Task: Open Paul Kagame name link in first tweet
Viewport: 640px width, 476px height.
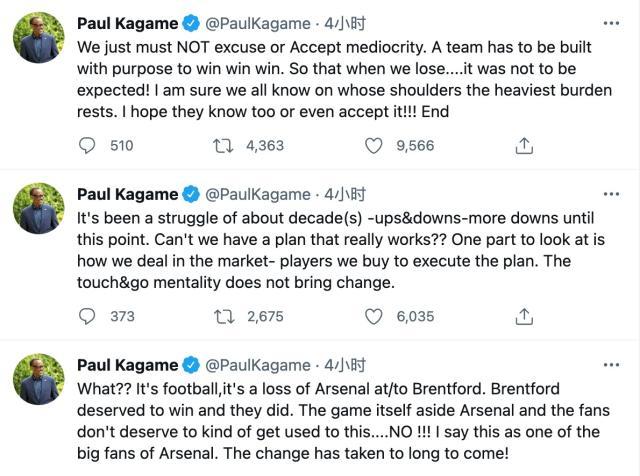Action: click(127, 24)
